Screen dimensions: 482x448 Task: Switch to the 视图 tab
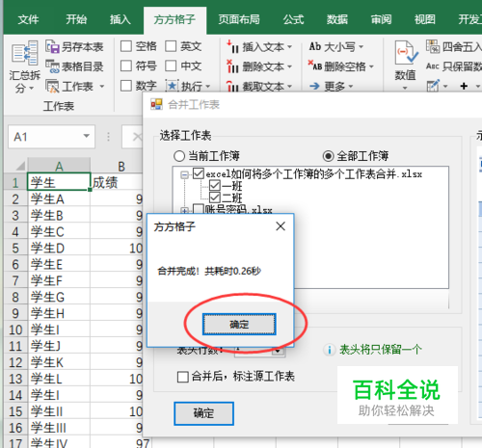(x=425, y=19)
